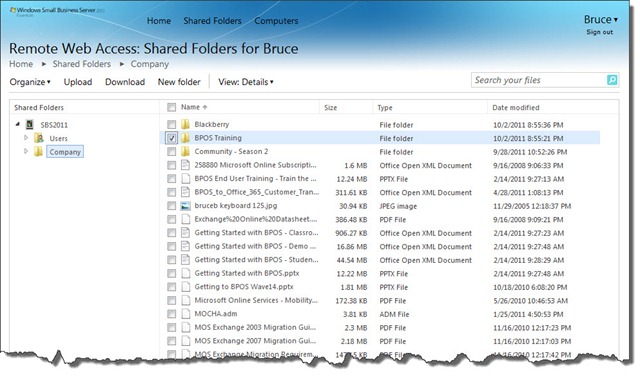640x380 pixels.
Task: Click the Getting Started with BPOS.pptx icon
Action: [185, 273]
